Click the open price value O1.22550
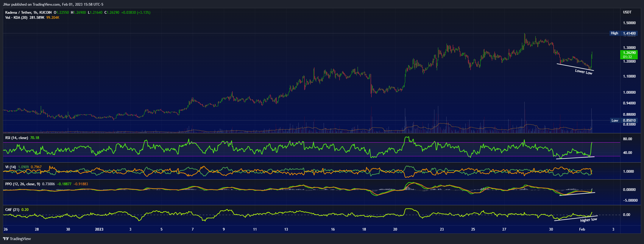The image size is (644, 244). (61, 13)
